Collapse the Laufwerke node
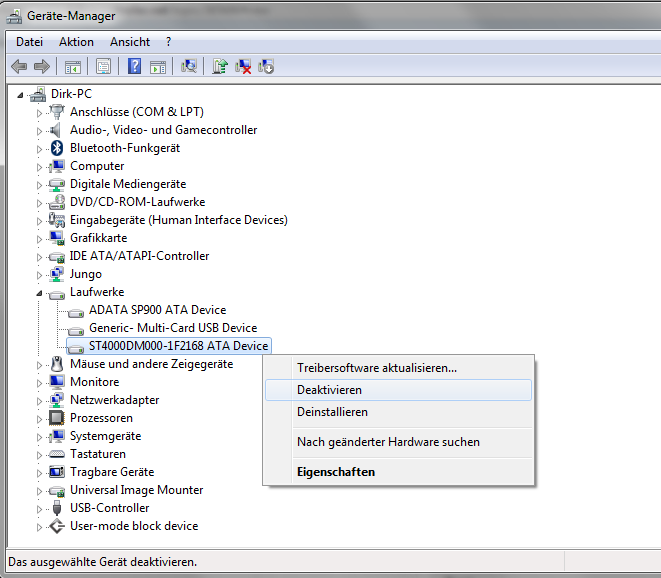This screenshot has height=578, width=661. click(39, 293)
